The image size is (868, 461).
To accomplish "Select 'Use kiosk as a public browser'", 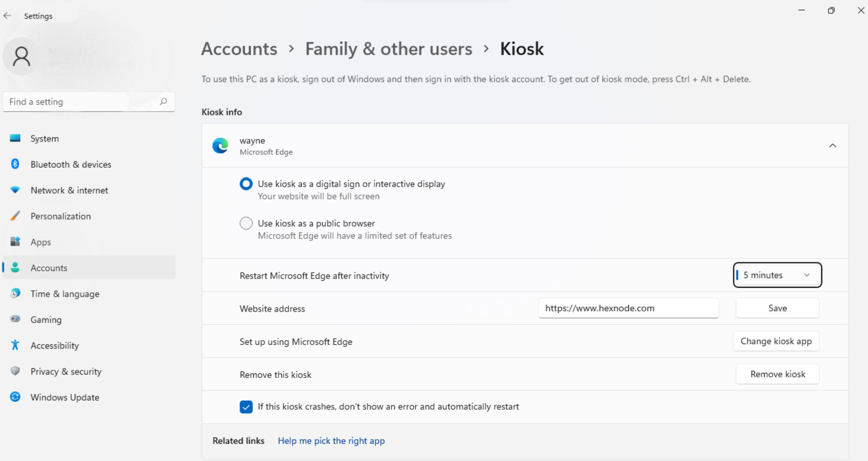I will [246, 223].
